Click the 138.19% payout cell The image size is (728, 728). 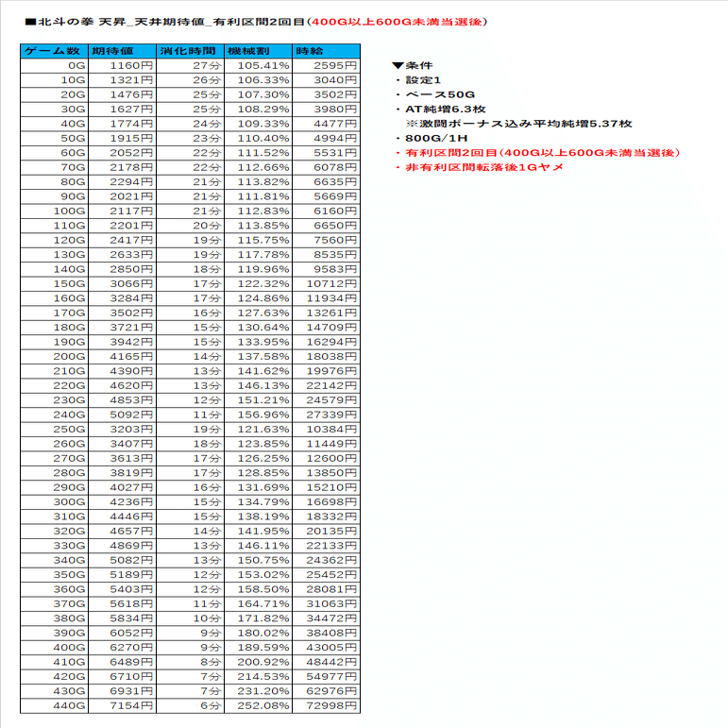point(258,516)
